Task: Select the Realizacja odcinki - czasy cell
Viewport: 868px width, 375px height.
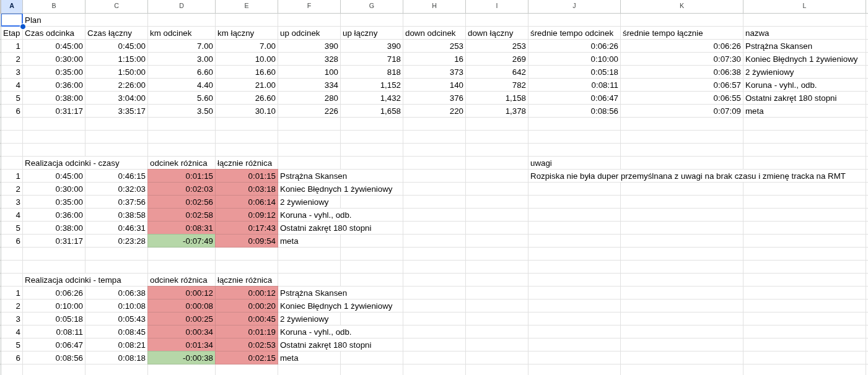Action: pos(85,163)
